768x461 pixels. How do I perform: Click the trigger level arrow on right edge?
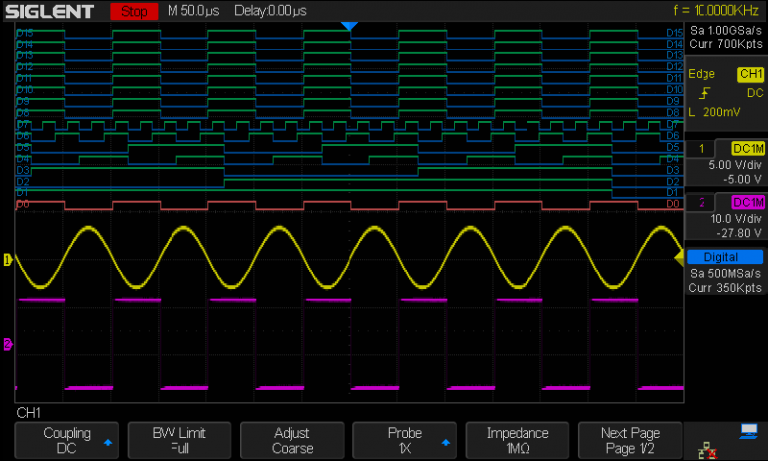tap(680, 258)
